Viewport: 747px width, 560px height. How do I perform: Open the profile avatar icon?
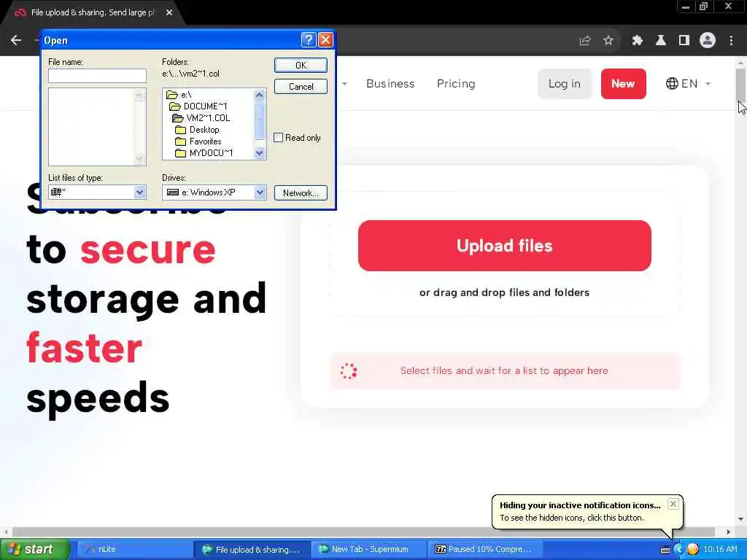pos(708,41)
